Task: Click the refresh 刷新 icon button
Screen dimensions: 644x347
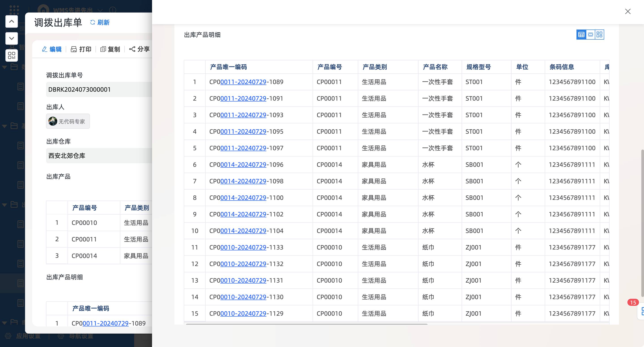Action: coord(100,23)
